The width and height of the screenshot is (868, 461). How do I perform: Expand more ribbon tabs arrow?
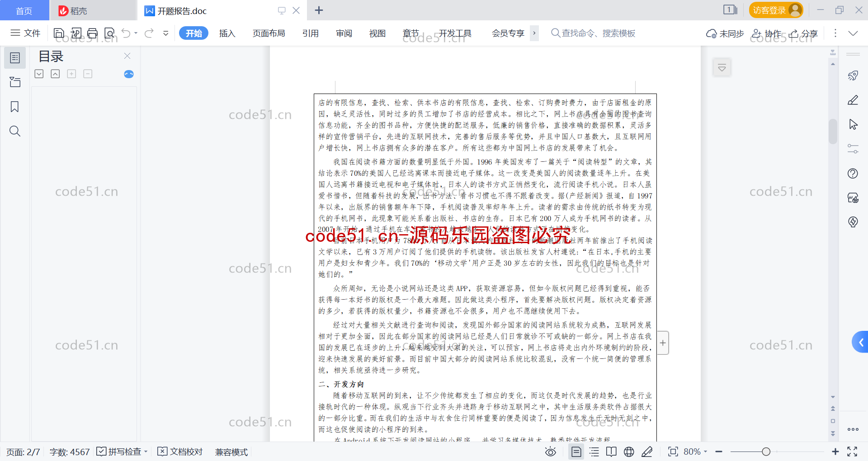pos(534,33)
